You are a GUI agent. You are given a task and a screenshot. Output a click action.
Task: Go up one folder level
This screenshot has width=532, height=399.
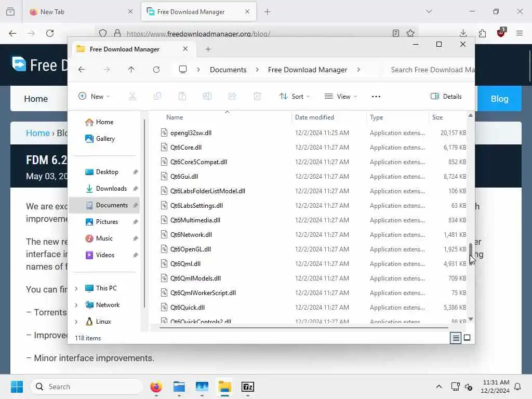131,70
